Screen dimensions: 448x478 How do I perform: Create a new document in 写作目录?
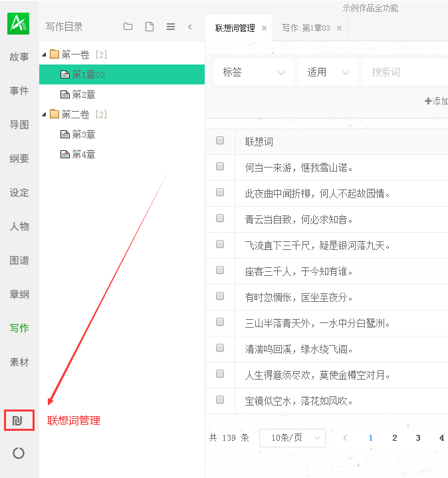(x=150, y=27)
